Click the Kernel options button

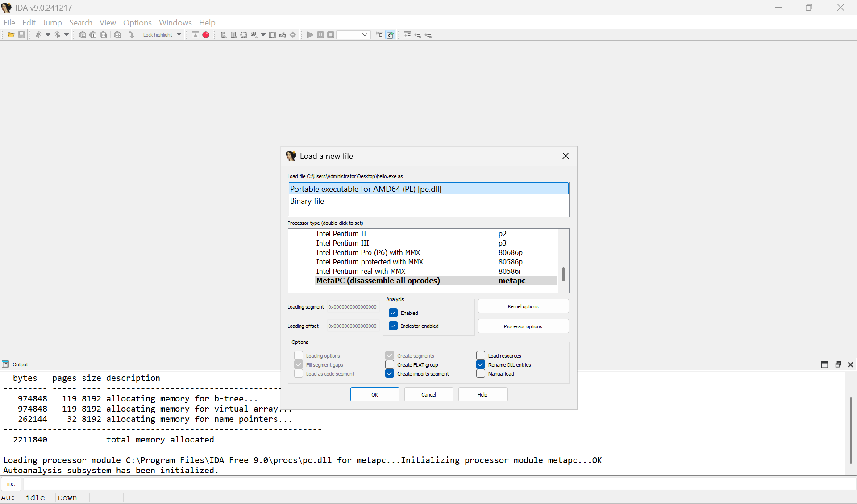523,306
